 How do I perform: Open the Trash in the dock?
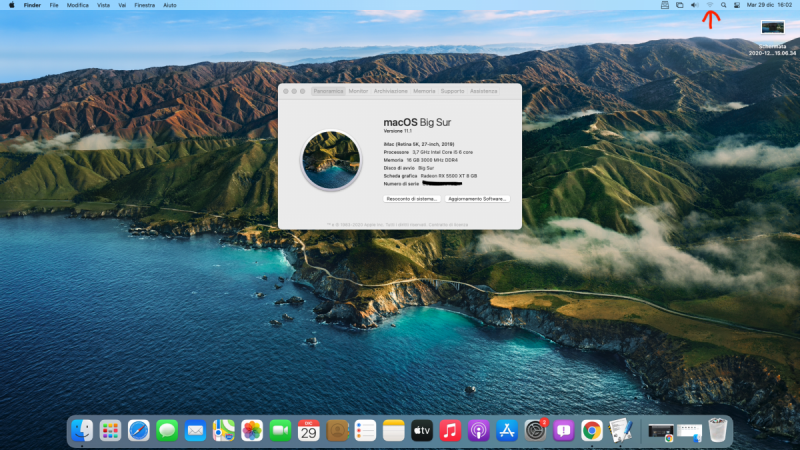tap(718, 431)
